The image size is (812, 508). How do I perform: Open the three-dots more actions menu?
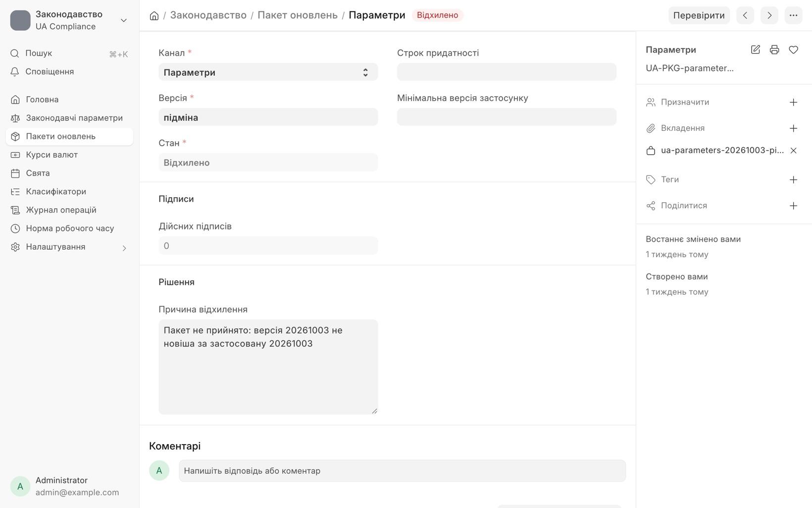coord(793,15)
